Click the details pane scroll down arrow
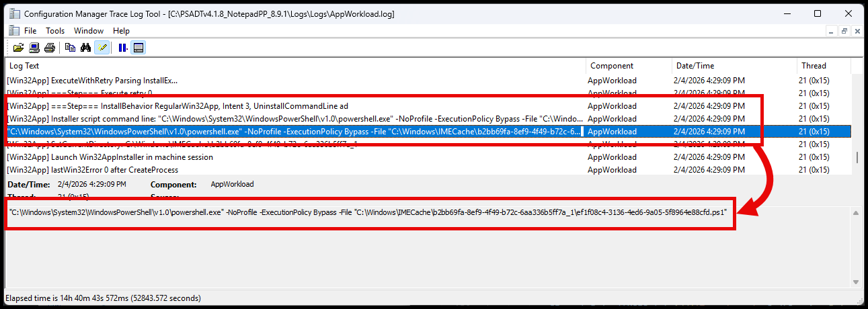This screenshot has width=868, height=309. [857, 282]
